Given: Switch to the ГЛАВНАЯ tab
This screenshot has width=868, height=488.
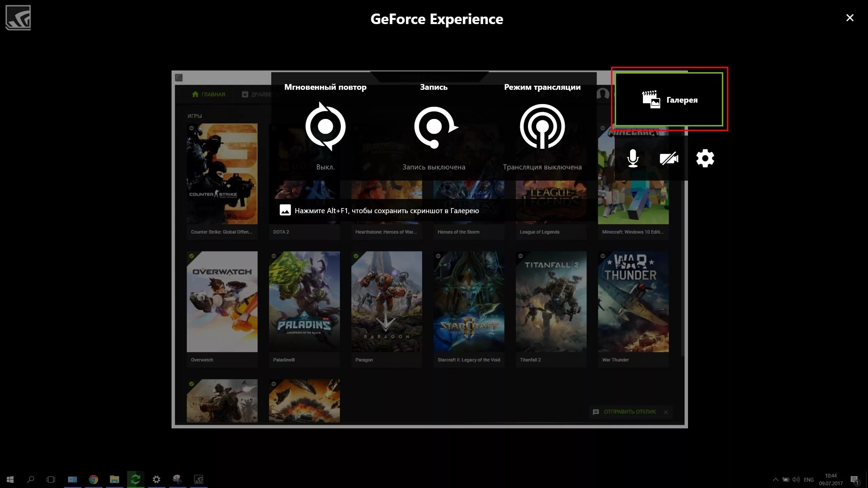Looking at the screenshot, I should (209, 94).
